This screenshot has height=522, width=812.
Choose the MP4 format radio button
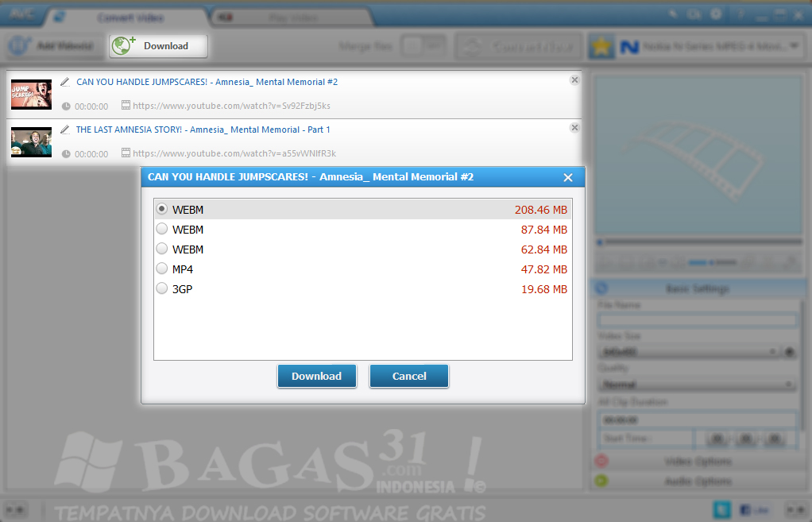(x=162, y=269)
